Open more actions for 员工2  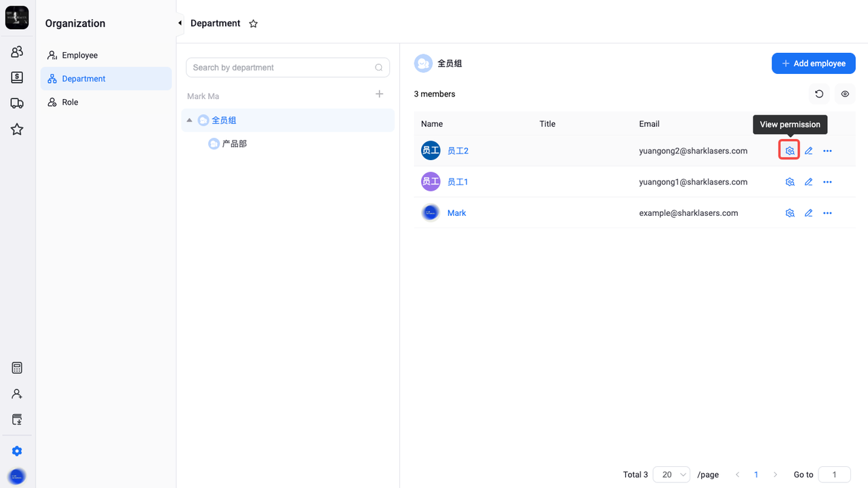827,151
